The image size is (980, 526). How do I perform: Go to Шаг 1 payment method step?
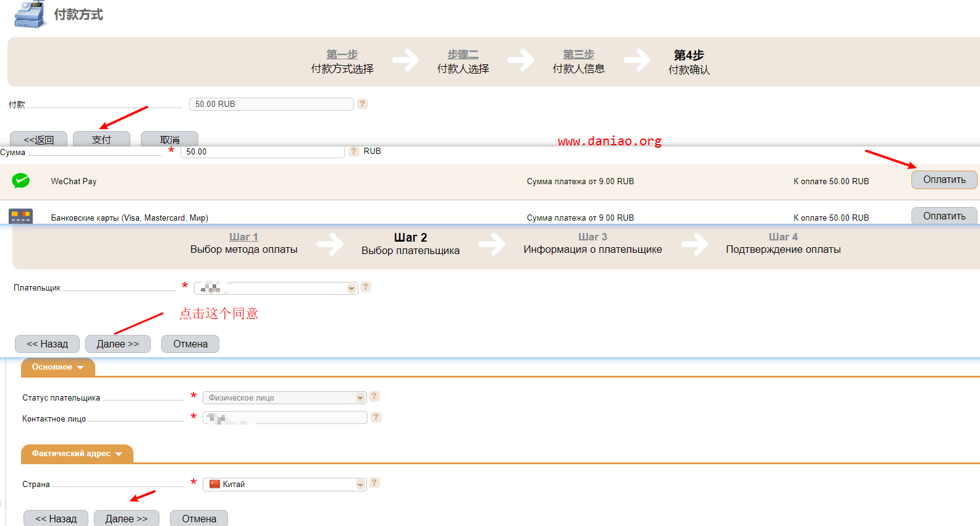pyautogui.click(x=243, y=237)
